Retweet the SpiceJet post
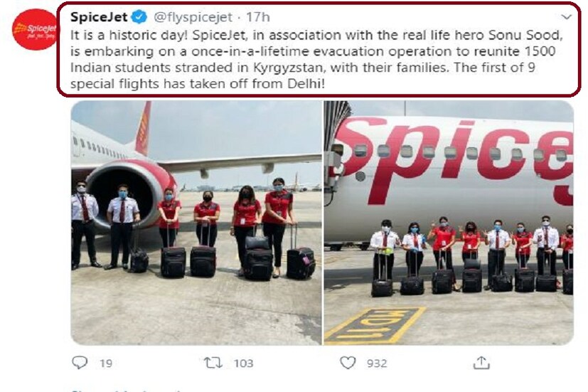Viewport: 588px width, 392px height. point(213,363)
